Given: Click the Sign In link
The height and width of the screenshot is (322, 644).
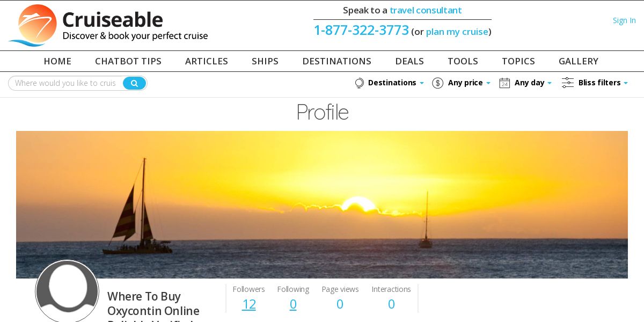Looking at the screenshot, I should (x=624, y=20).
